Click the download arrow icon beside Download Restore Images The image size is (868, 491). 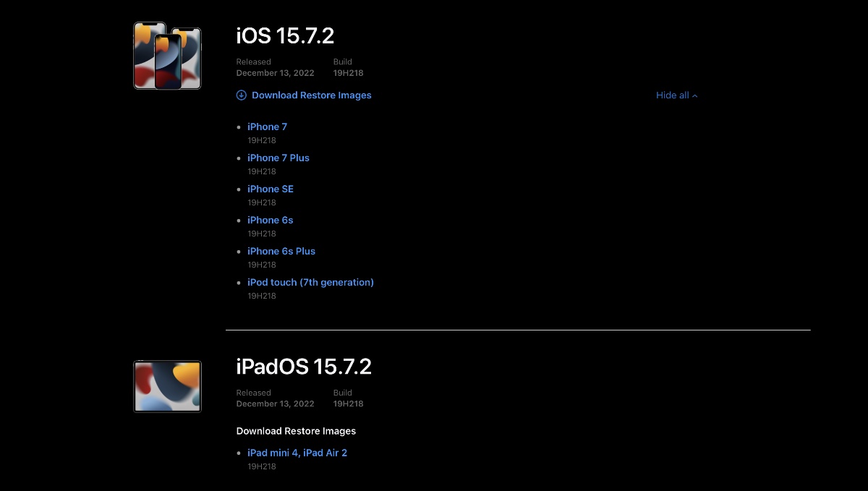(x=242, y=95)
